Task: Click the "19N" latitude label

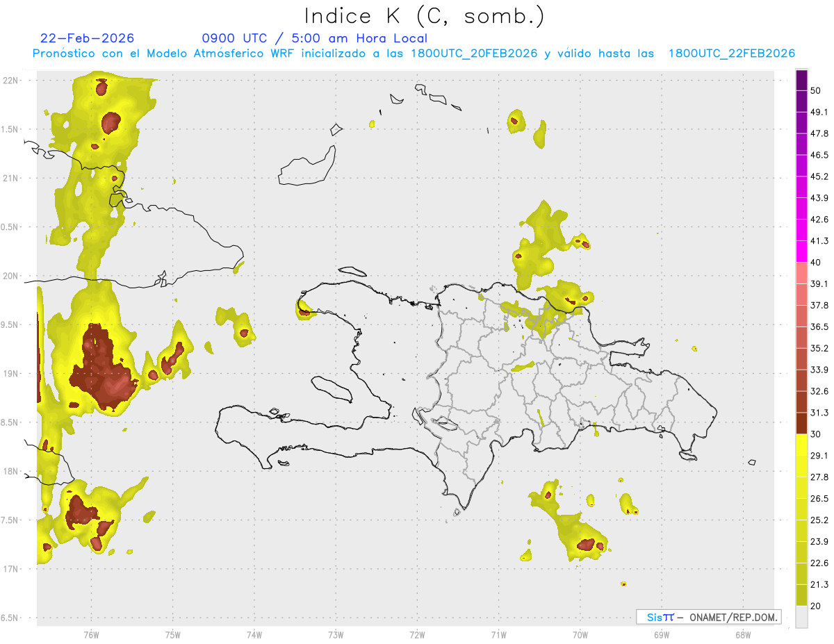Action: click(x=11, y=374)
